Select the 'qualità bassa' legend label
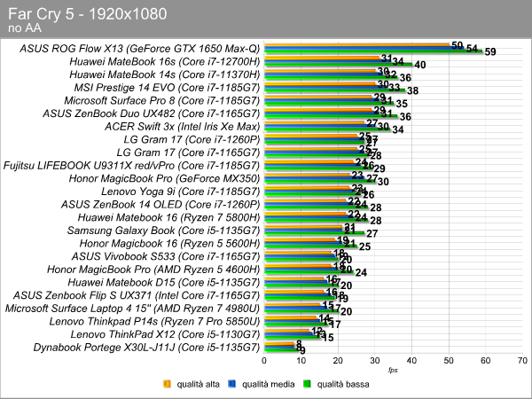Viewport: 532px width, 399px height. [x=343, y=384]
